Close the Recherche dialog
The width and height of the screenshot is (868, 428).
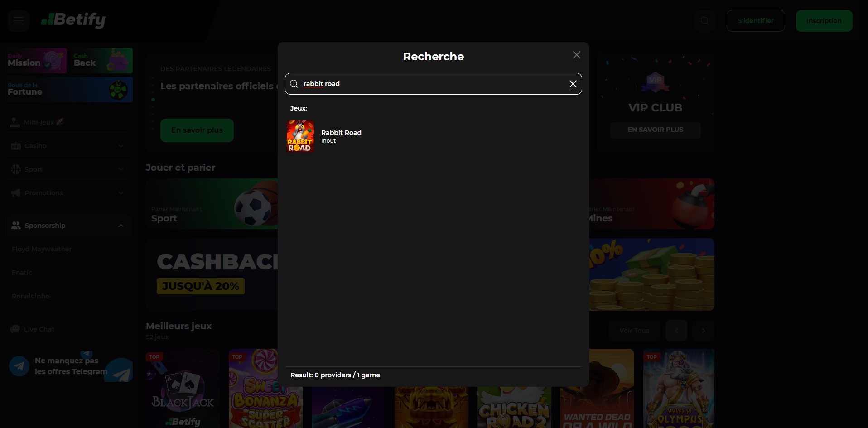point(576,55)
